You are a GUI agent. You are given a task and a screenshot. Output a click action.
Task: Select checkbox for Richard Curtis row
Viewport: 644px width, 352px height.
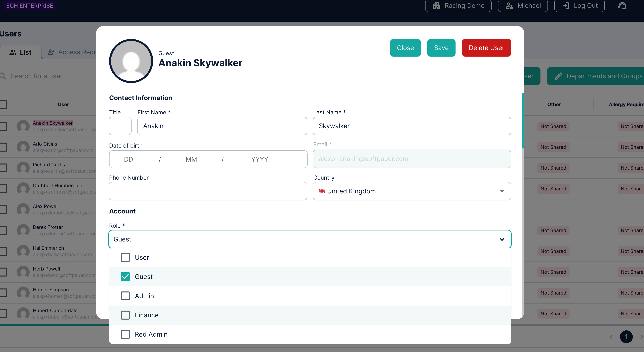[3, 168]
